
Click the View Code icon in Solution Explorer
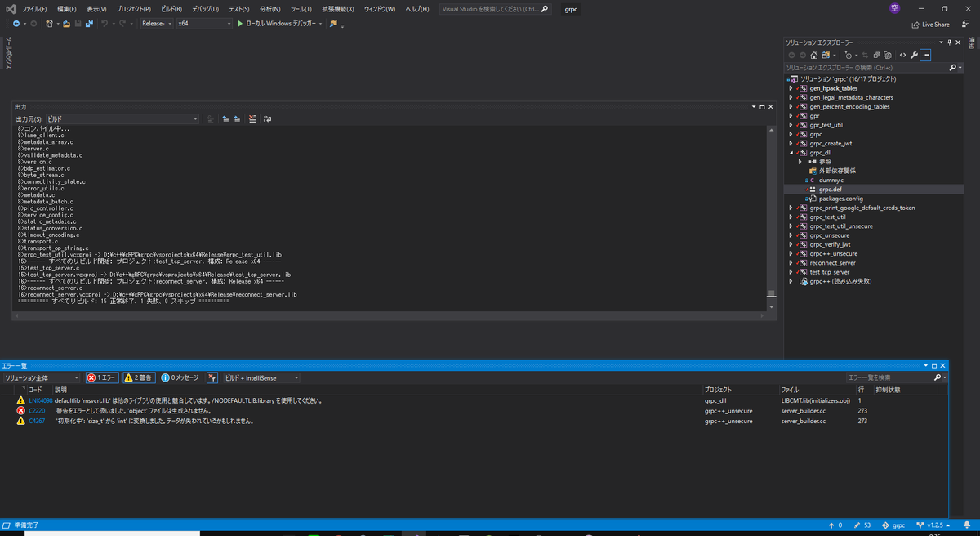[902, 55]
